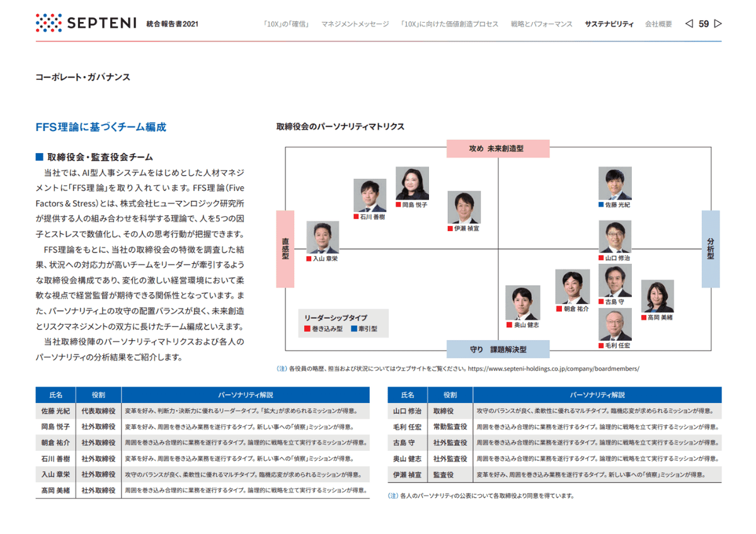Image resolution: width=756 pixels, height=534 pixels.
Task: Click 毛利 任宏 portrait photo
Action: (x=615, y=324)
